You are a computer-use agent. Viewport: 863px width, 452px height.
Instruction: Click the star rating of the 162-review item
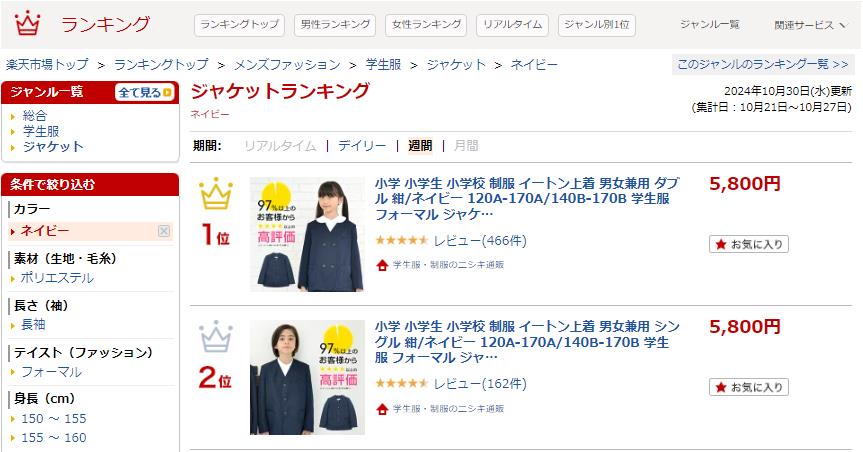pyautogui.click(x=402, y=384)
